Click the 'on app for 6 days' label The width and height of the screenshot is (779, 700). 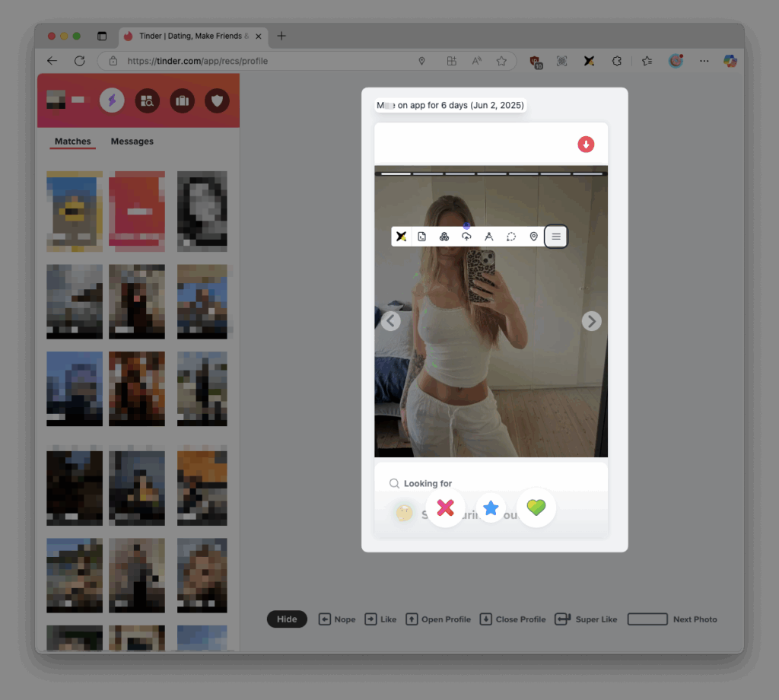click(x=450, y=105)
